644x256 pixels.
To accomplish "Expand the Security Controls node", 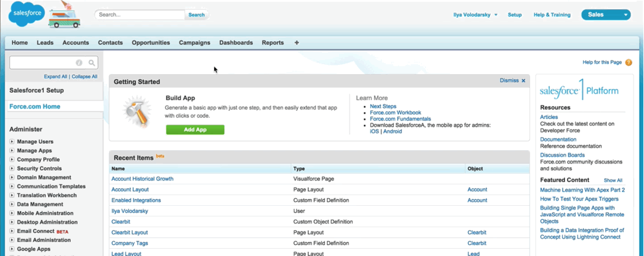I will (x=12, y=168).
